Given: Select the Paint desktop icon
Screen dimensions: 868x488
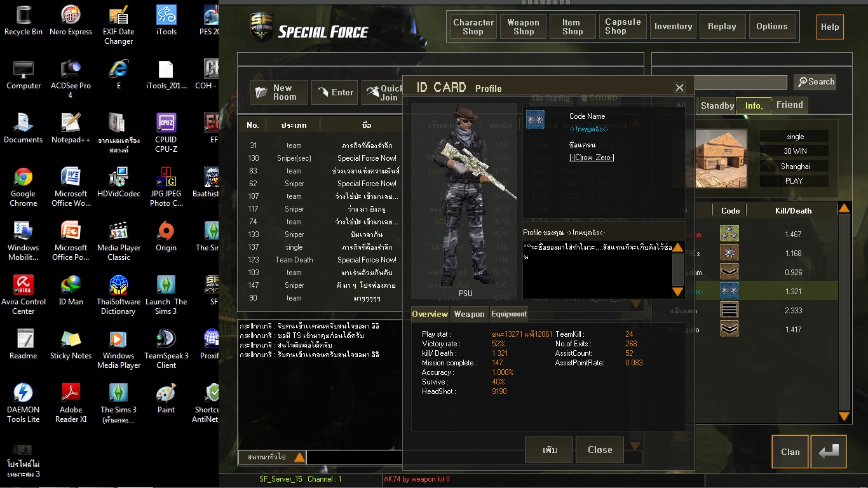Looking at the screenshot, I should click(x=166, y=398).
